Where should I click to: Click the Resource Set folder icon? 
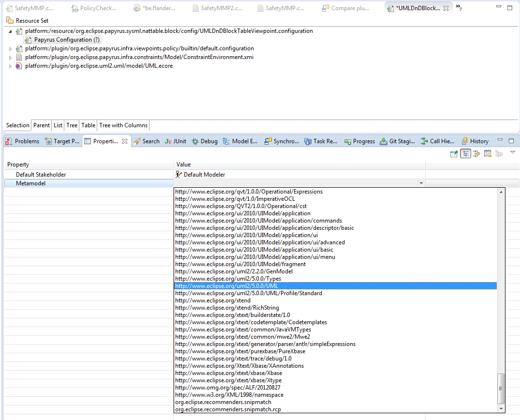pos(10,21)
